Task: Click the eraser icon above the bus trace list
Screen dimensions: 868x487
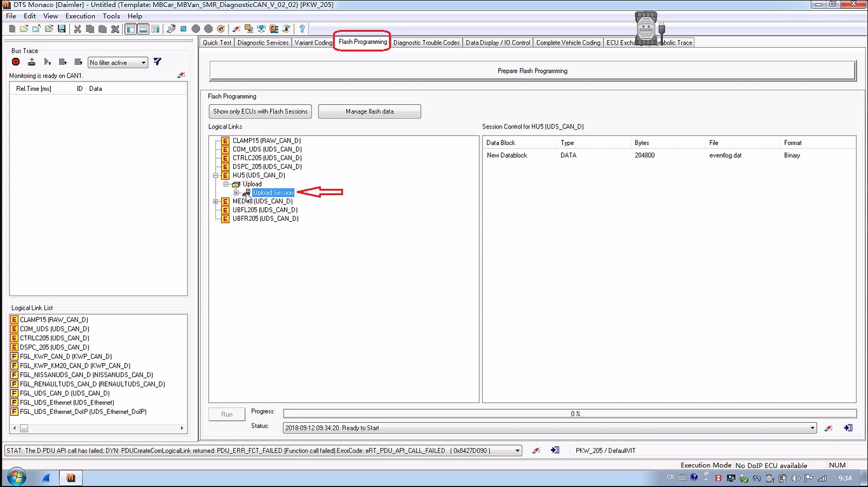Action: click(x=181, y=76)
